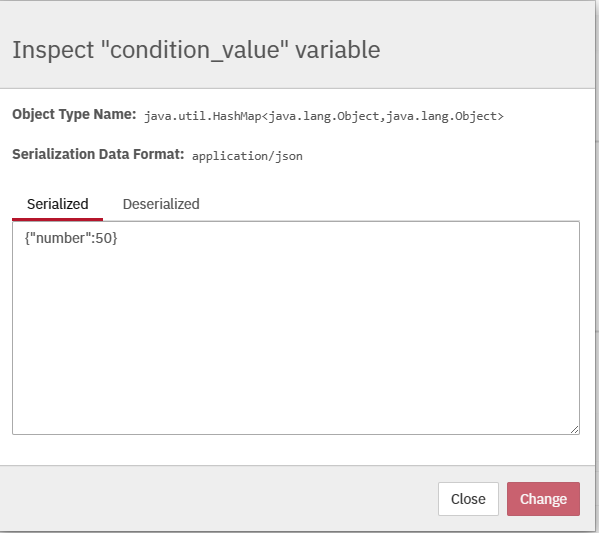
Task: Click the value 50 in the JSON
Action: (x=104, y=238)
